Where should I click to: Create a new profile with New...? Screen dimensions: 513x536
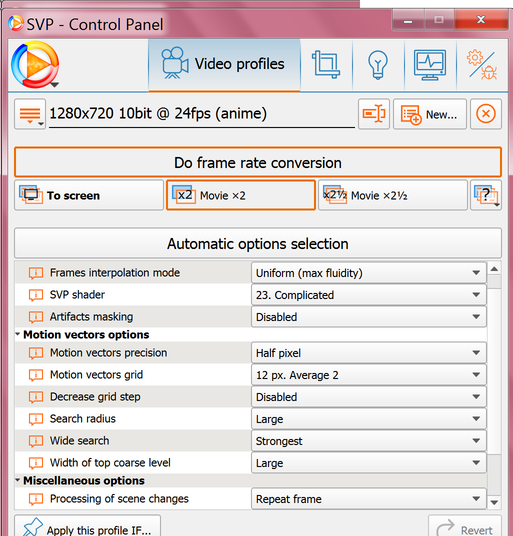coord(430,114)
